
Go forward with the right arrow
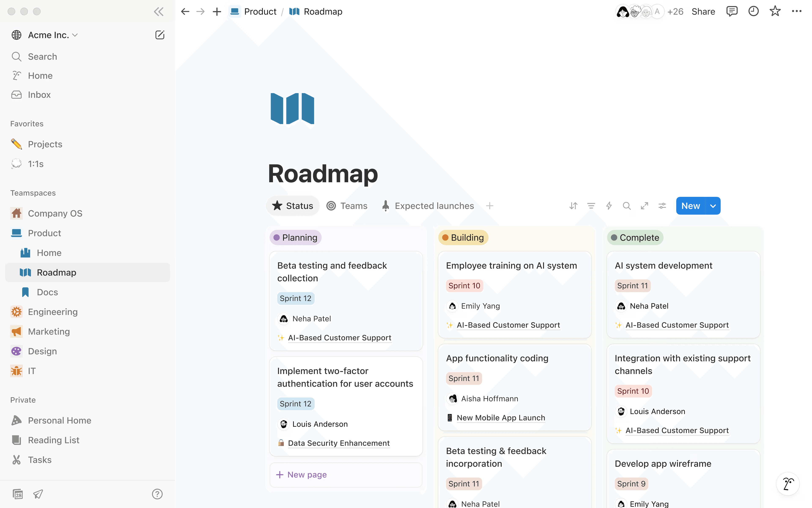201,12
